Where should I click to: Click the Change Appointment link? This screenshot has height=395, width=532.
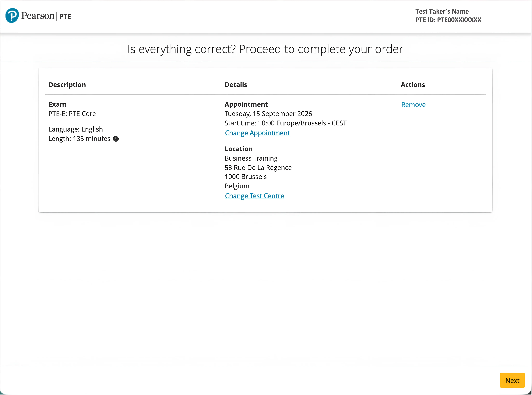[257, 133]
